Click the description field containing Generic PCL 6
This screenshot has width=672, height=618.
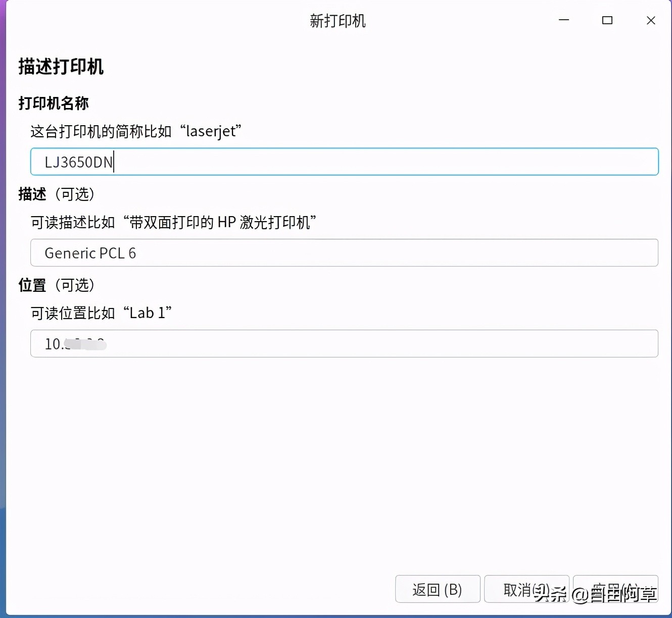click(344, 252)
